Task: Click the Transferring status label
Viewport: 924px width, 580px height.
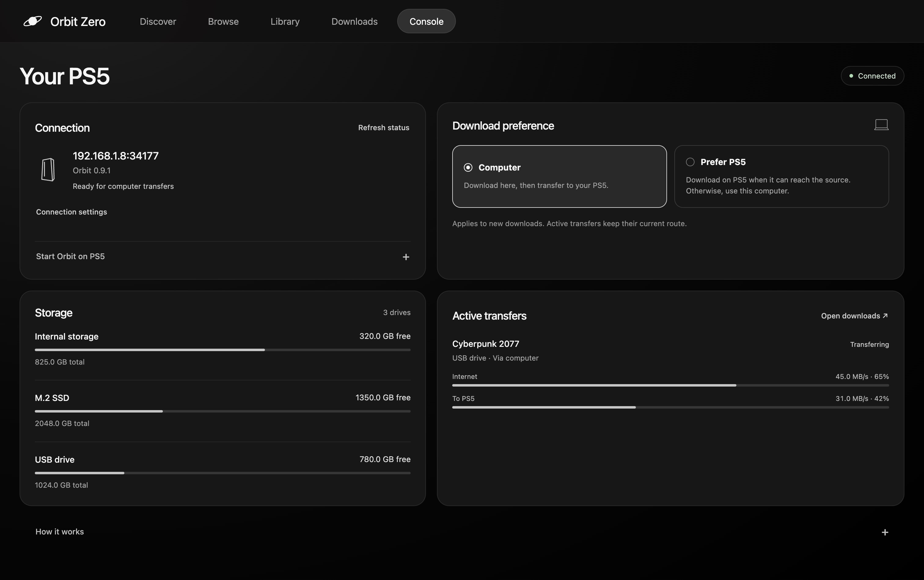Action: point(869,344)
